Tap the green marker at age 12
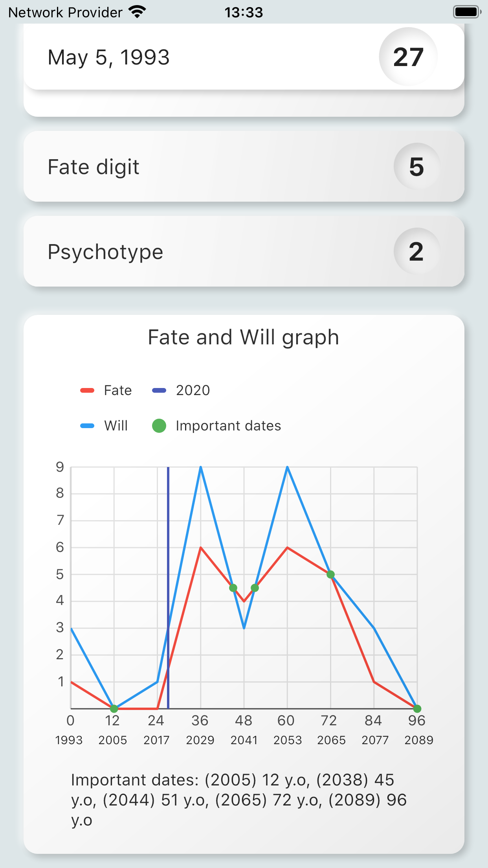The image size is (488, 868). point(114,708)
